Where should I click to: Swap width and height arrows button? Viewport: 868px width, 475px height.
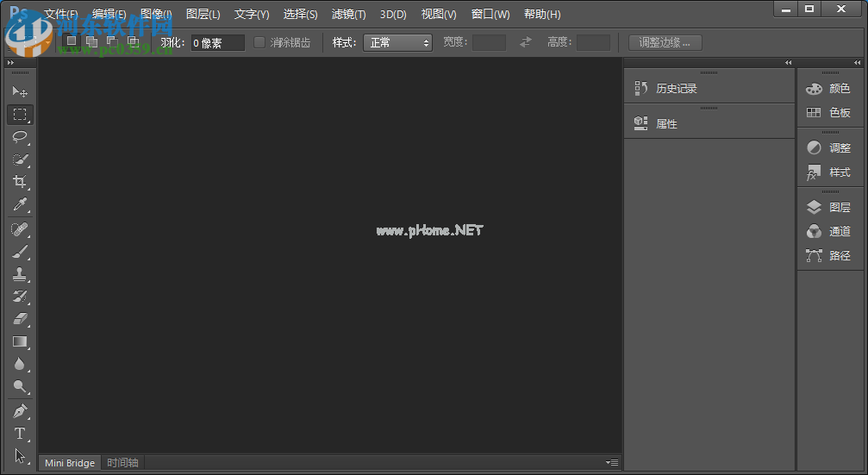pyautogui.click(x=526, y=42)
